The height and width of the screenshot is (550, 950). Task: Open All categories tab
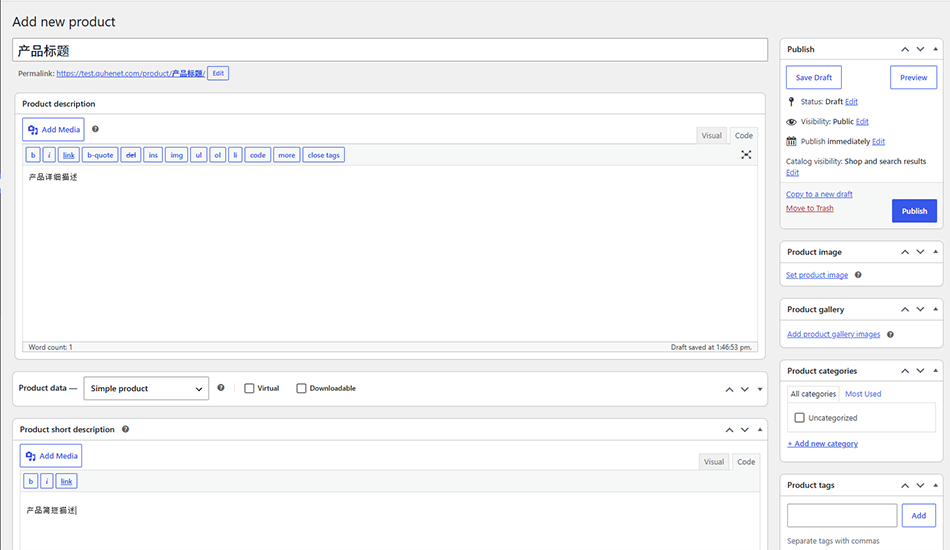813,394
